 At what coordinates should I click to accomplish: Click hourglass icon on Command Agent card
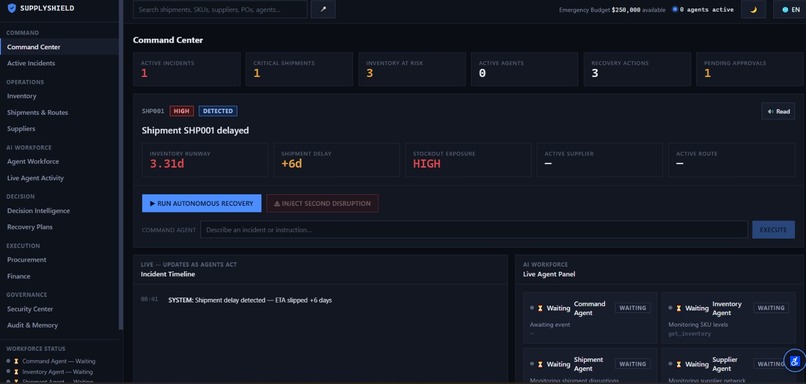click(x=540, y=308)
